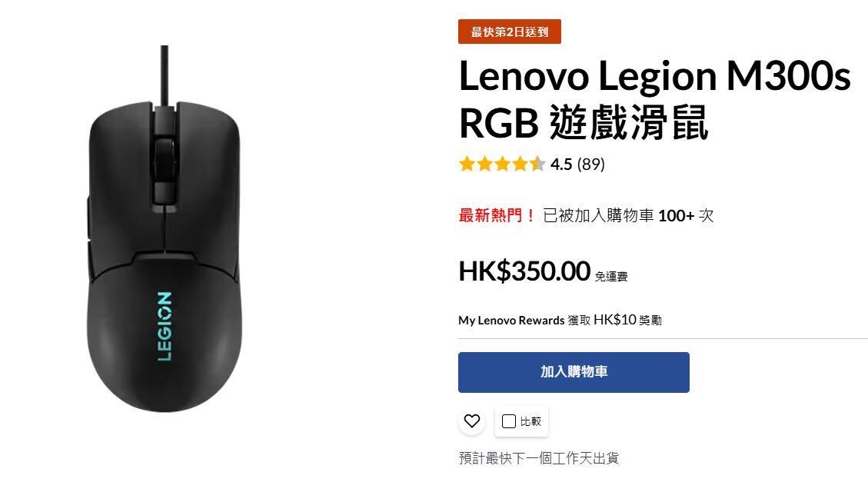Click the 免運費 free shipping note
The height and width of the screenshot is (482, 868).
(x=611, y=276)
